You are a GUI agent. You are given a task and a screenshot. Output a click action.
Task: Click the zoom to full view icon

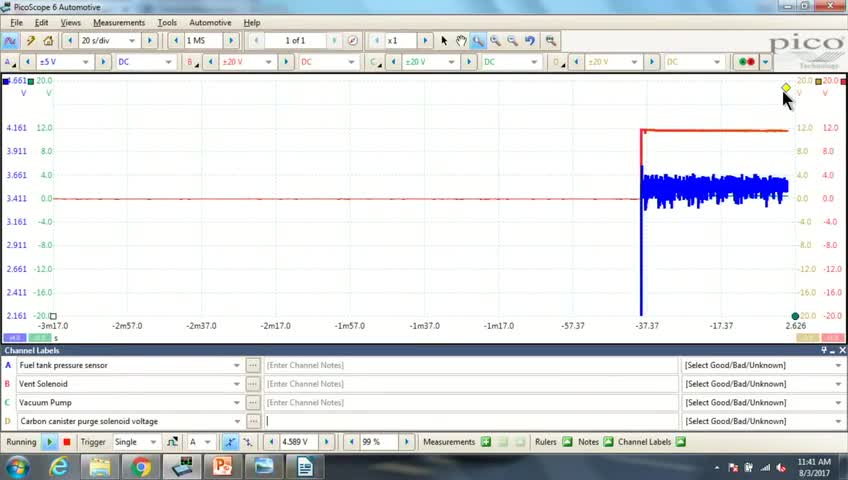[x=550, y=41]
